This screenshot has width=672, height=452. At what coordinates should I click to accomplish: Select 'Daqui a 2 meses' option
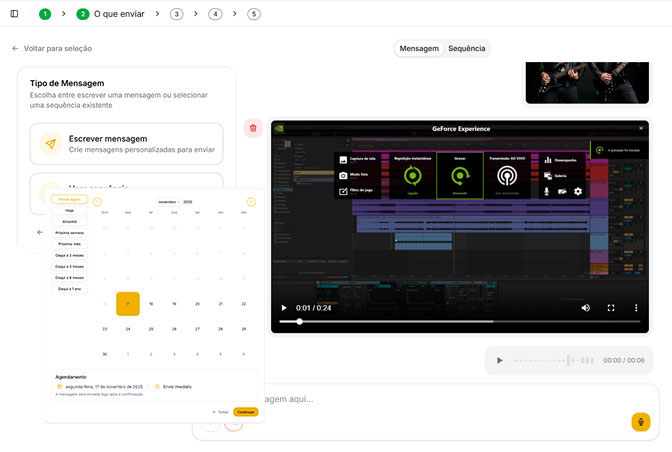click(x=69, y=255)
